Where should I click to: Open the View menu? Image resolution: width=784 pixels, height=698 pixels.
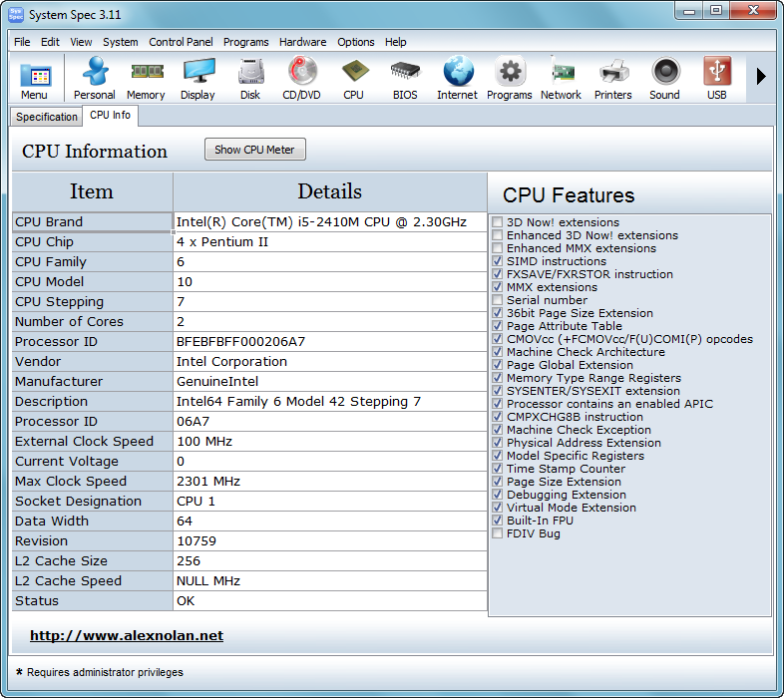tap(81, 42)
